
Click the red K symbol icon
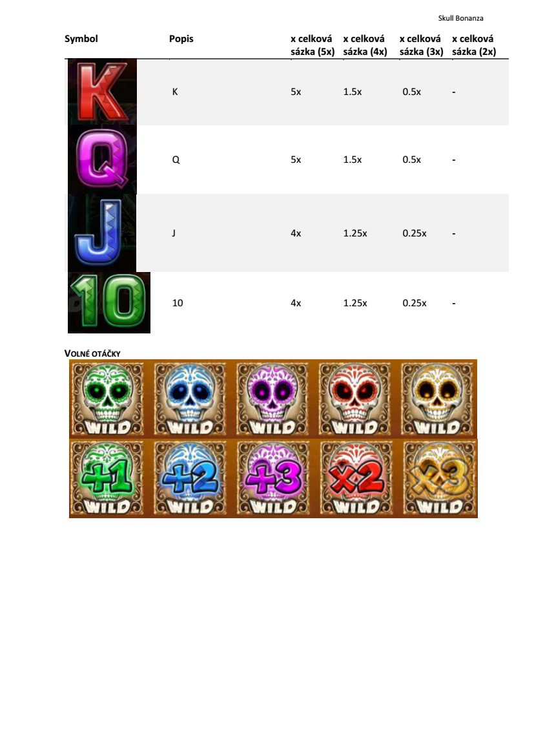click(102, 92)
